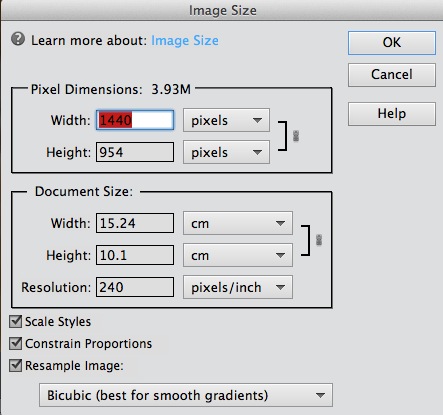
Task: Open the pixel Width units dropdown
Action: 226,120
